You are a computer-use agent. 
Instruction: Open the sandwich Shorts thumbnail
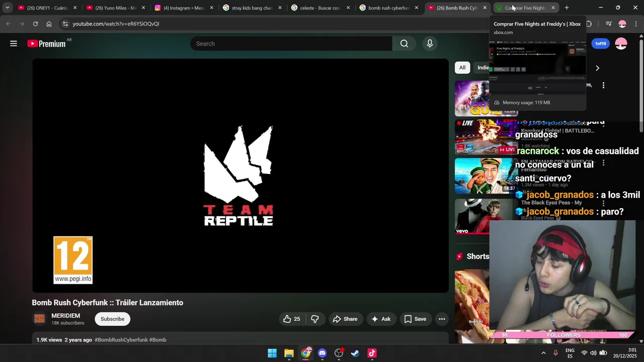click(472, 306)
